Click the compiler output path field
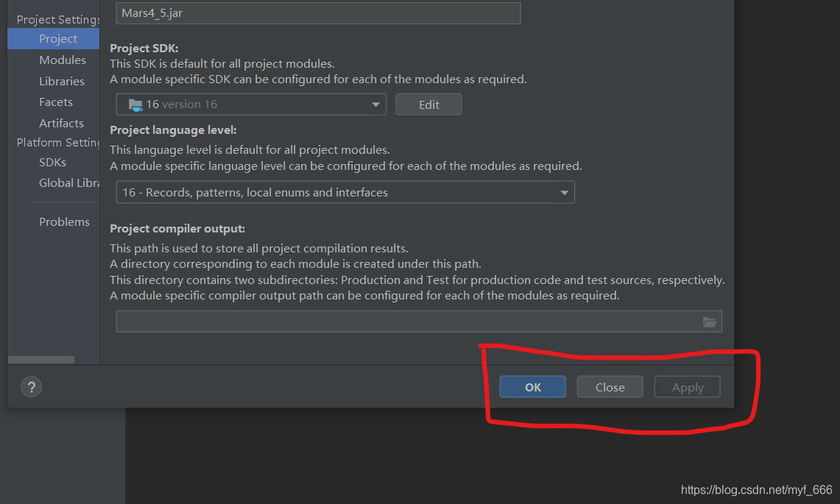Screen dimensions: 840x504 [x=419, y=322]
